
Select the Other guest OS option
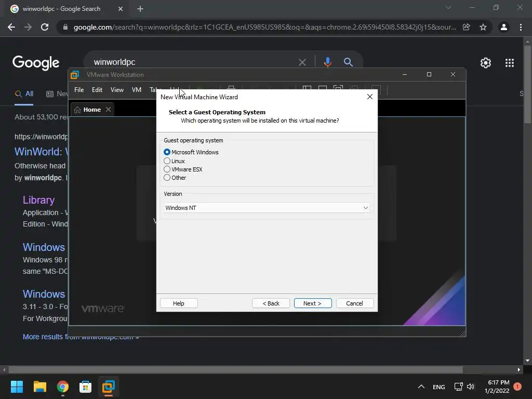tap(167, 178)
